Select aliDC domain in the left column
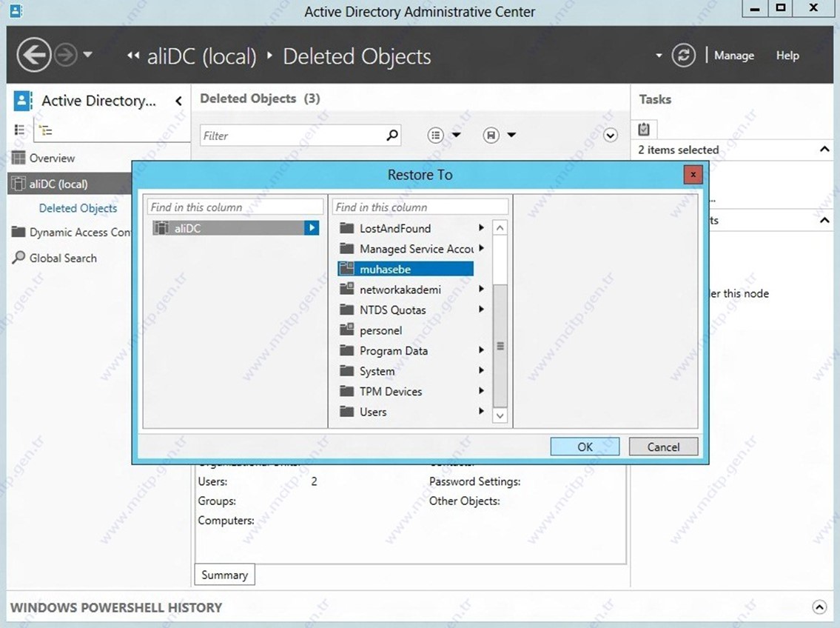This screenshot has width=840, height=628. pos(229,228)
